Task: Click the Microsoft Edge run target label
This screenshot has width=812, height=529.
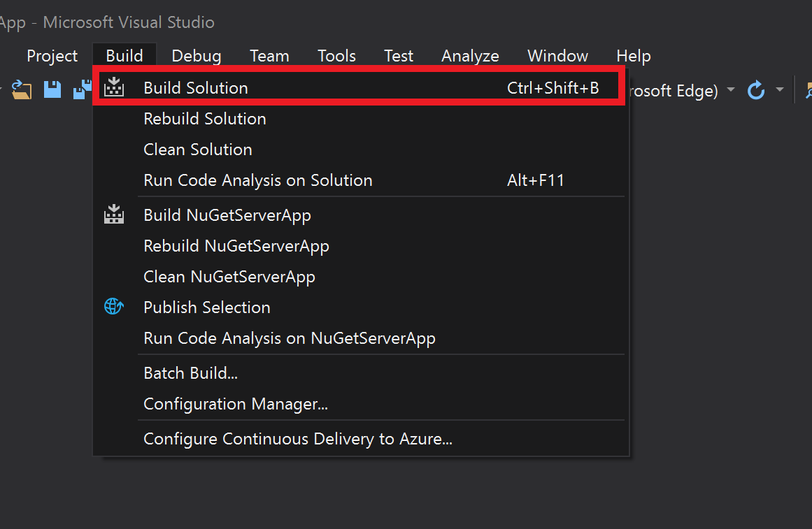Action: (x=674, y=91)
